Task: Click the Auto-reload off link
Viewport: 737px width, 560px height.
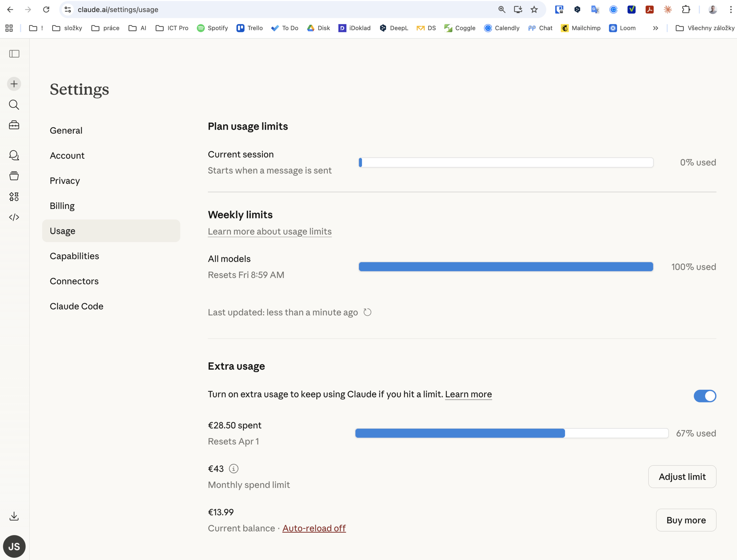Action: (314, 528)
